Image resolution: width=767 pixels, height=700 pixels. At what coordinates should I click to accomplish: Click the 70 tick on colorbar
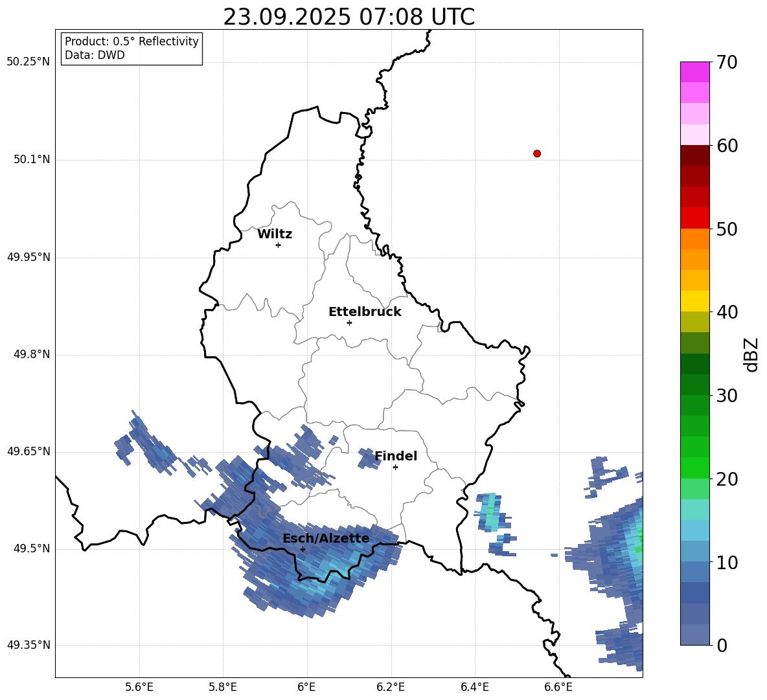tap(727, 62)
